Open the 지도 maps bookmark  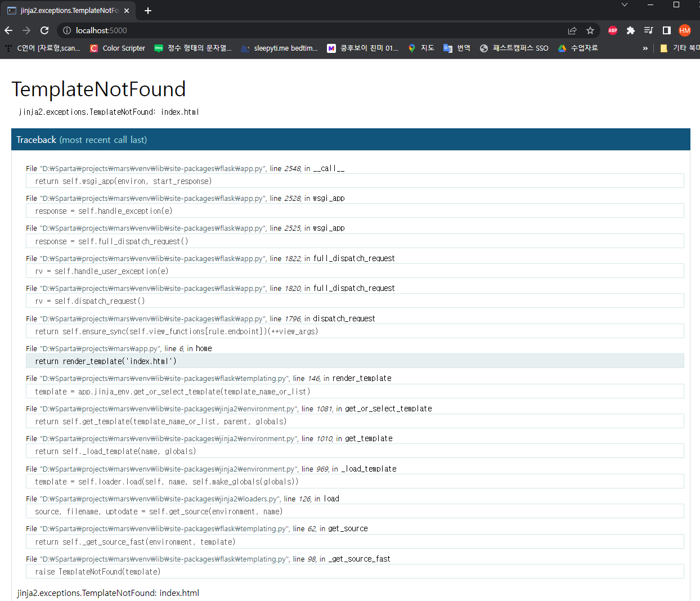click(x=421, y=48)
